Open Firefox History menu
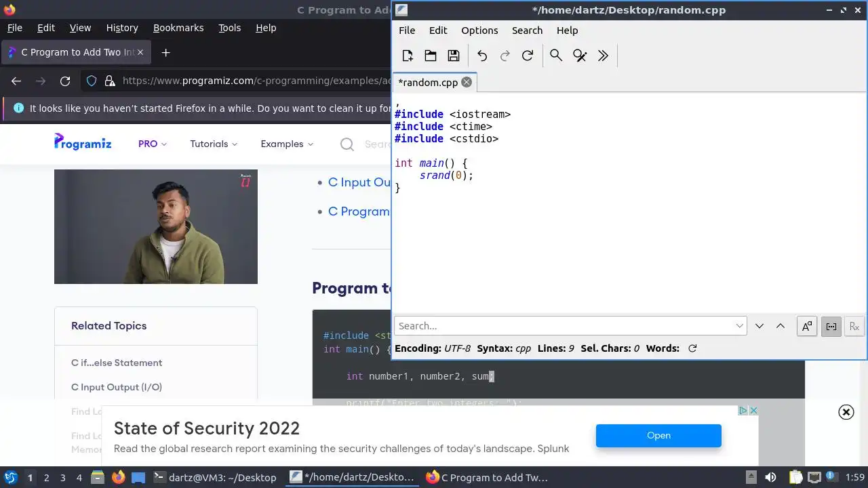The width and height of the screenshot is (868, 488). tap(122, 28)
